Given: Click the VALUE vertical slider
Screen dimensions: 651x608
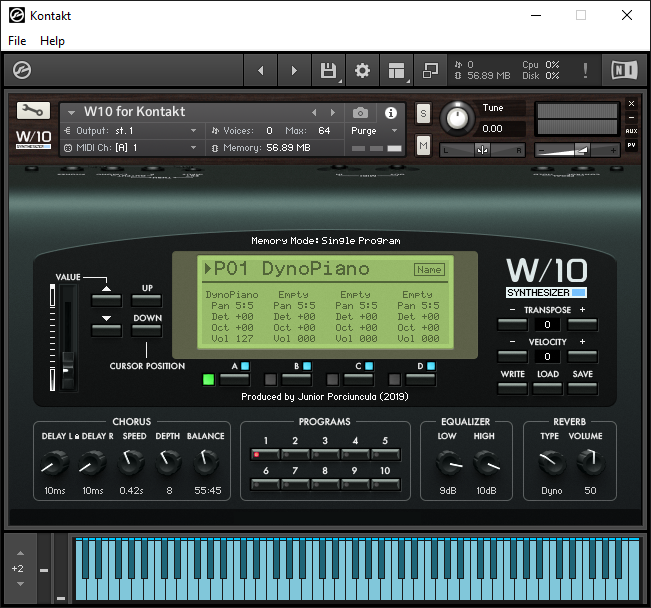Looking at the screenshot, I should tap(68, 337).
